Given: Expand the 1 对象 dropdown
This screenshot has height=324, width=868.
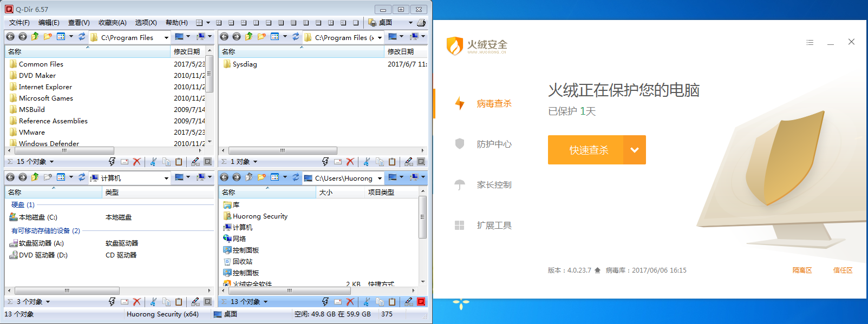Looking at the screenshot, I should point(255,162).
